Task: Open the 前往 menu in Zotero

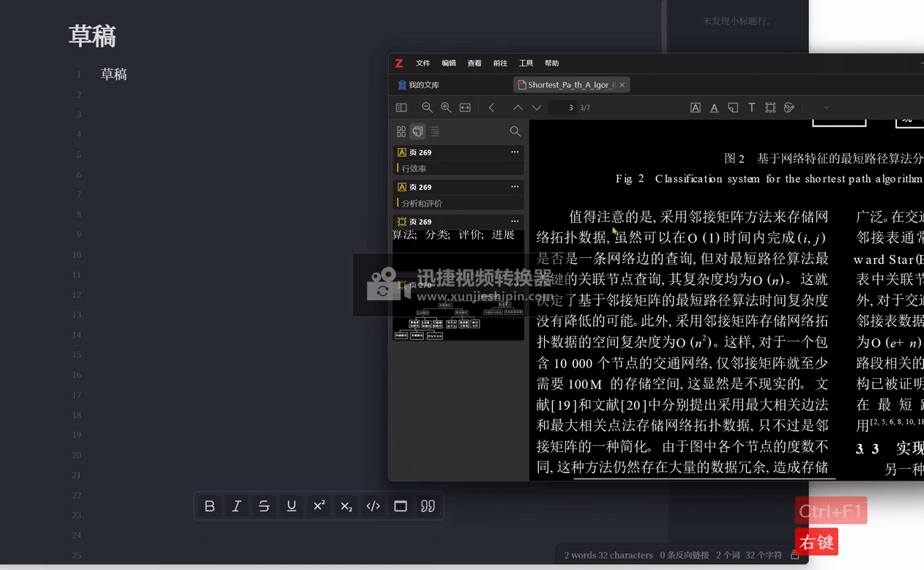Action: tap(500, 63)
